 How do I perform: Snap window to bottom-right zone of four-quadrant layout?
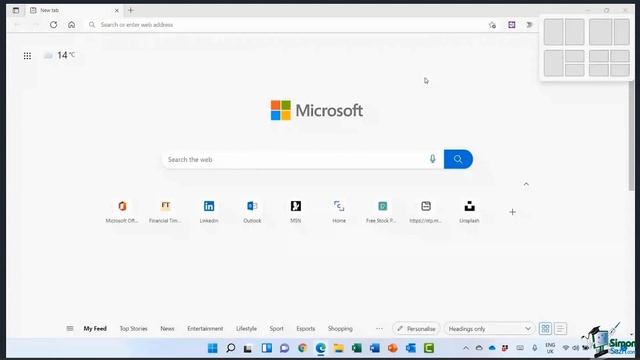tap(620, 70)
